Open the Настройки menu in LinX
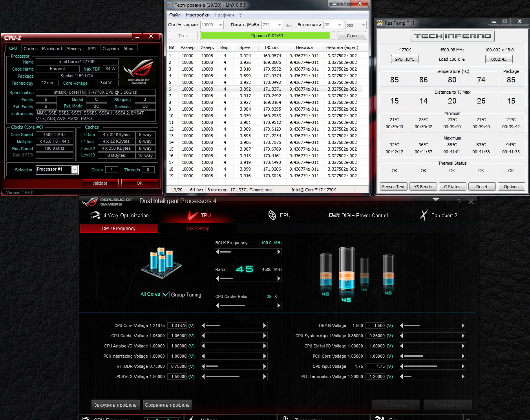530x420 pixels. (198, 15)
